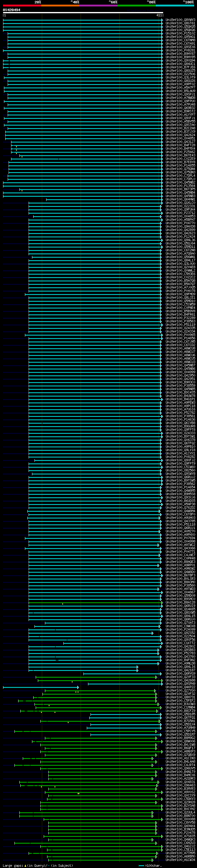Select the UniRef100_Q45NB7 entry
This screenshot has height=868, width=197.
[x=180, y=365]
